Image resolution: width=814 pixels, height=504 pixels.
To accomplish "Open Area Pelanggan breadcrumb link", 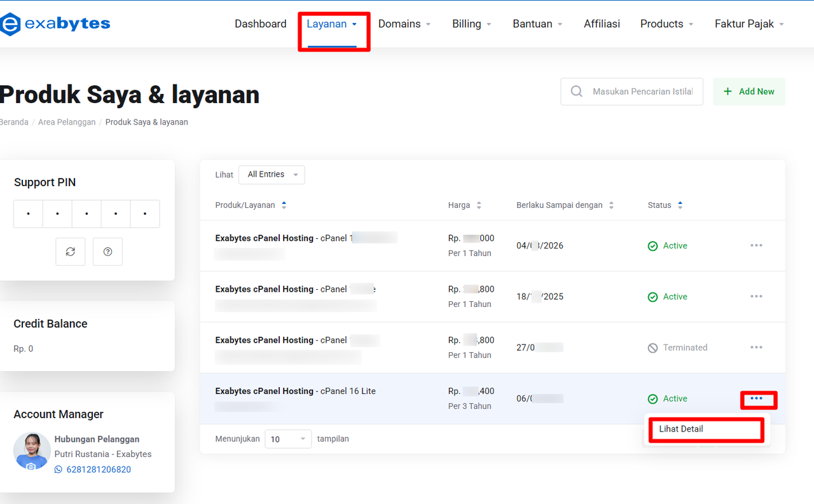I will 67,122.
